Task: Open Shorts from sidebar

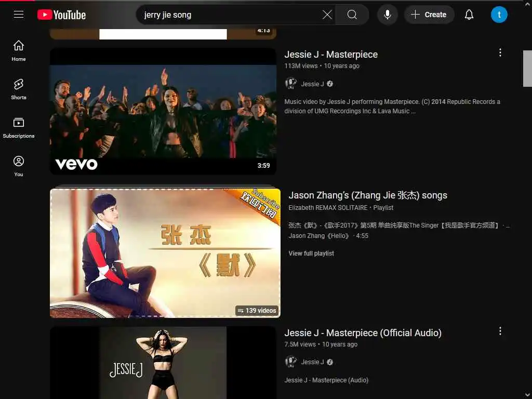Action: tap(19, 89)
